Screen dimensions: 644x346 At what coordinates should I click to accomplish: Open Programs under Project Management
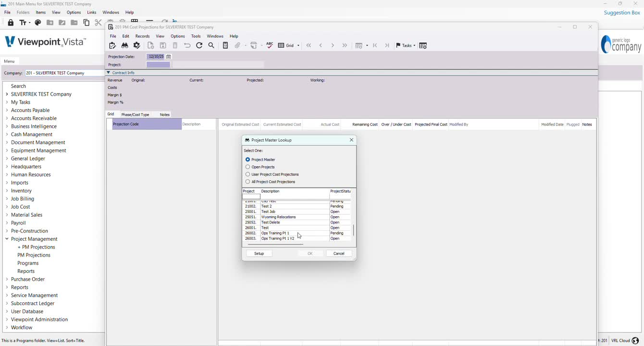tap(28, 263)
